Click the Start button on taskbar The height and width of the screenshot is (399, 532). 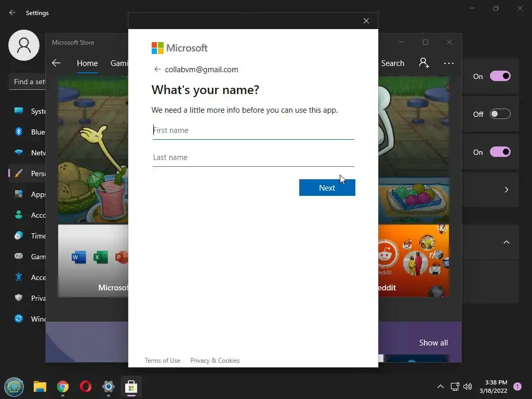(14, 387)
